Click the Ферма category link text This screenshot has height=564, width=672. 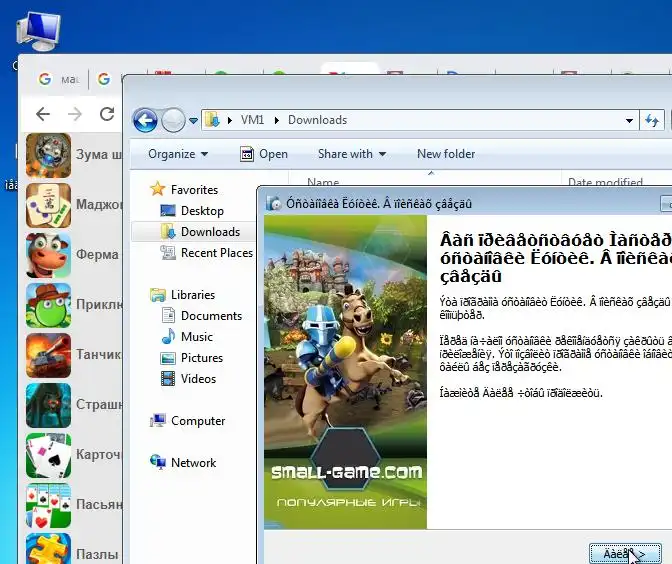(x=97, y=255)
